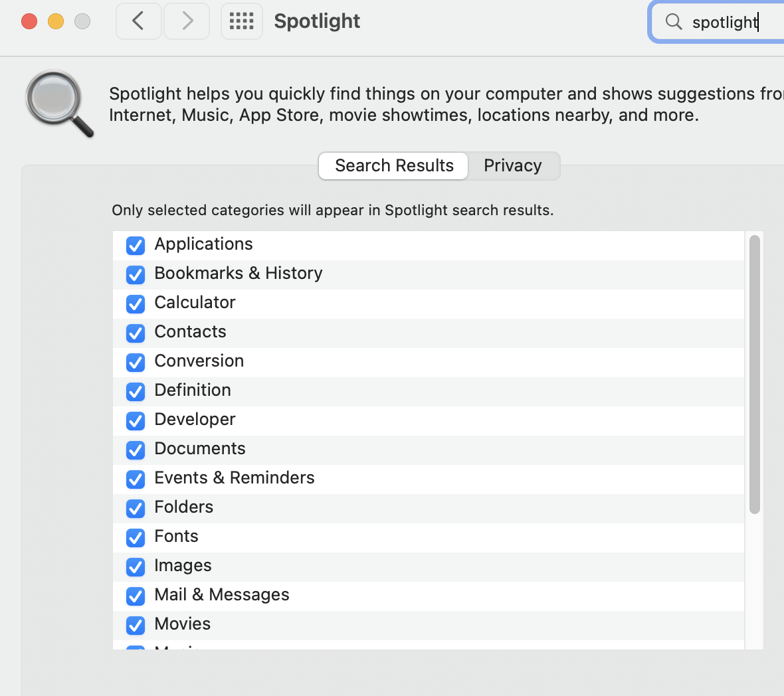Click the back navigation arrow
Viewport: 784px width, 696px height.
pos(138,21)
